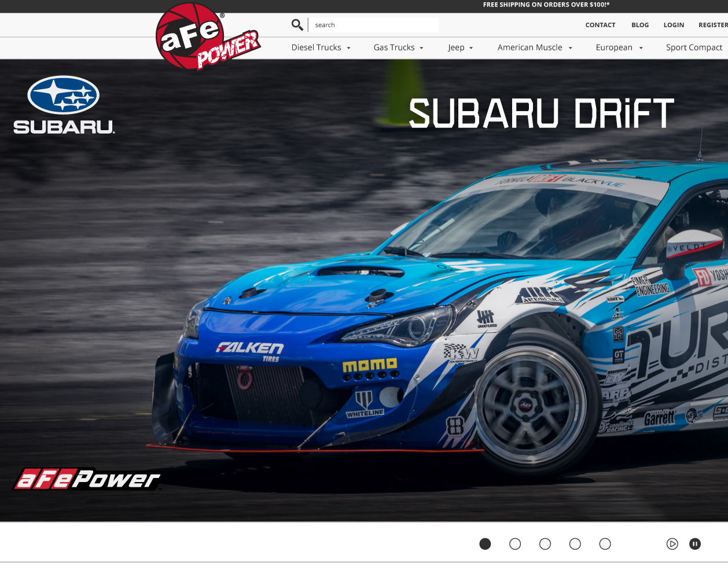Screen dimensions: 728x570
Task: Open the Blog link
Action: (x=640, y=25)
